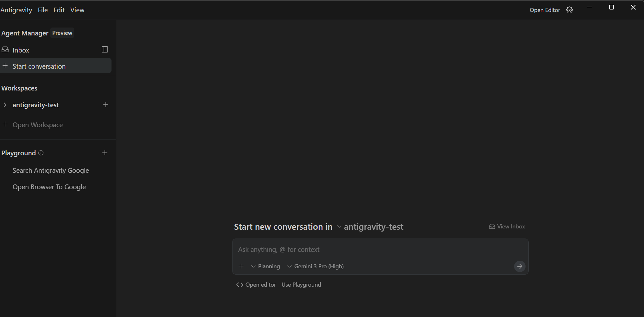Expand the antigravity-test workspace tree

(x=5, y=105)
